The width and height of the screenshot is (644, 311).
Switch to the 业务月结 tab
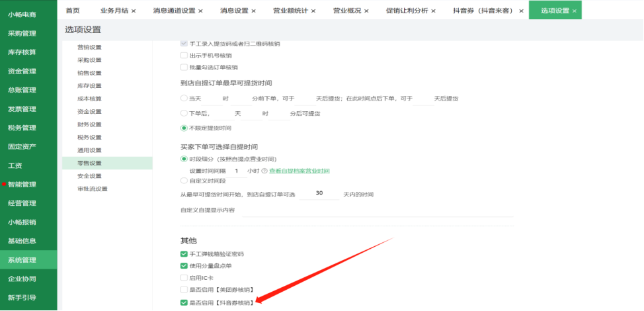(115, 11)
